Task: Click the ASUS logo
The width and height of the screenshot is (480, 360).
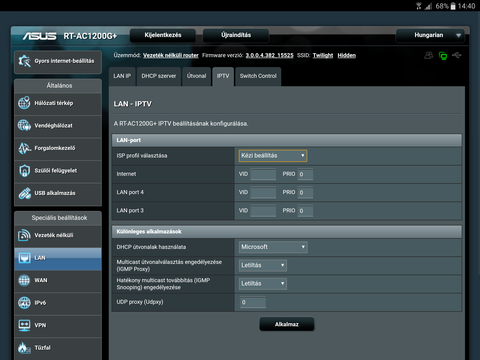Action: coord(40,36)
